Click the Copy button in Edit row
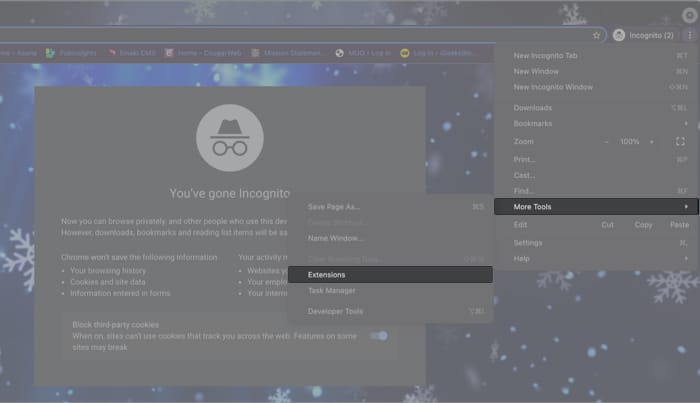The image size is (700, 403). coord(643,225)
